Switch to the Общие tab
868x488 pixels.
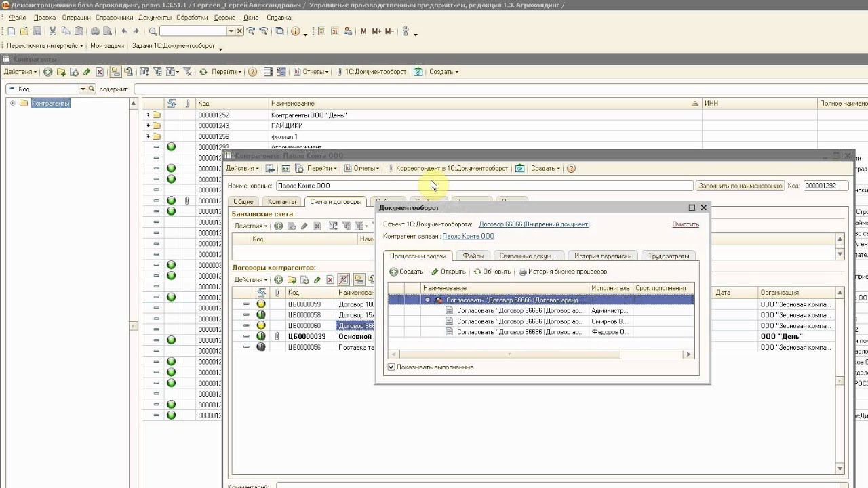point(243,201)
